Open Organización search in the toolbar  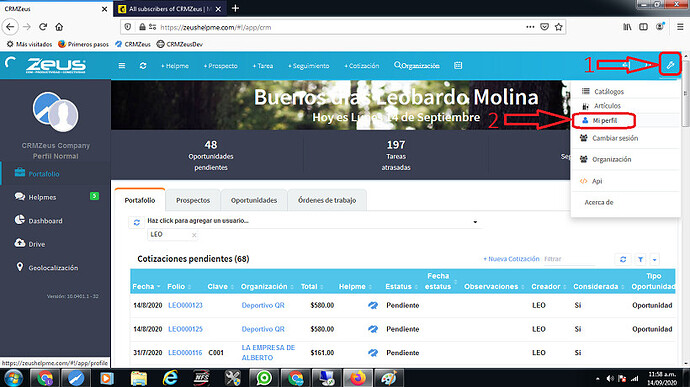click(x=417, y=66)
